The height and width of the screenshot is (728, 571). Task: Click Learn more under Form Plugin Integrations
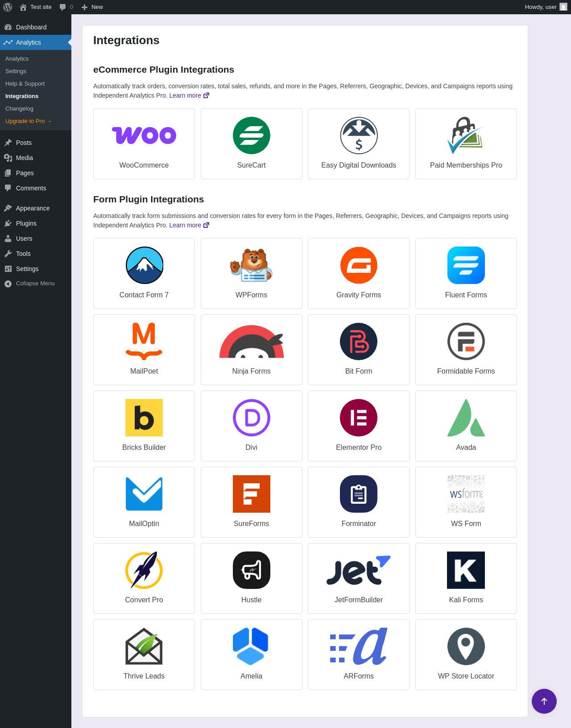click(x=189, y=225)
